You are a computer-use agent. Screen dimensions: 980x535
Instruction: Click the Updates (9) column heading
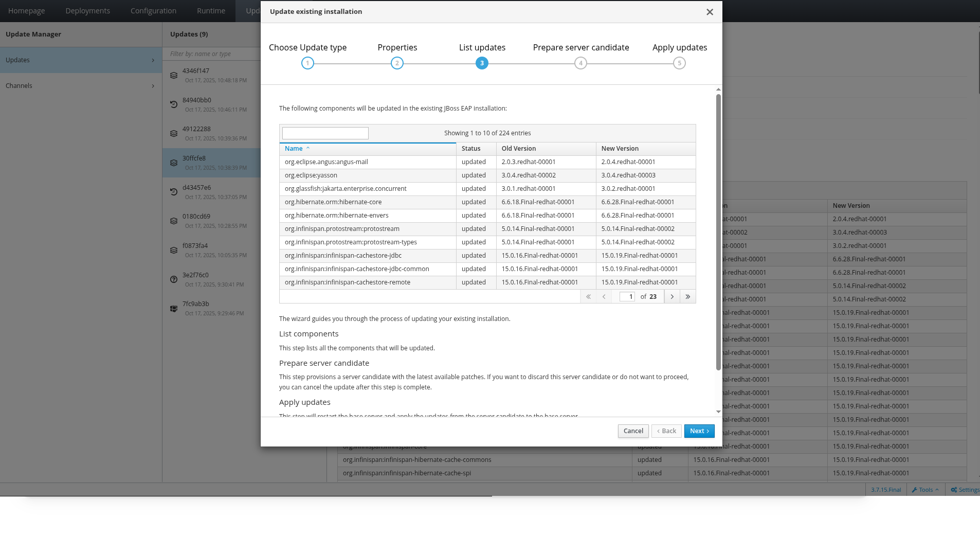click(x=189, y=34)
